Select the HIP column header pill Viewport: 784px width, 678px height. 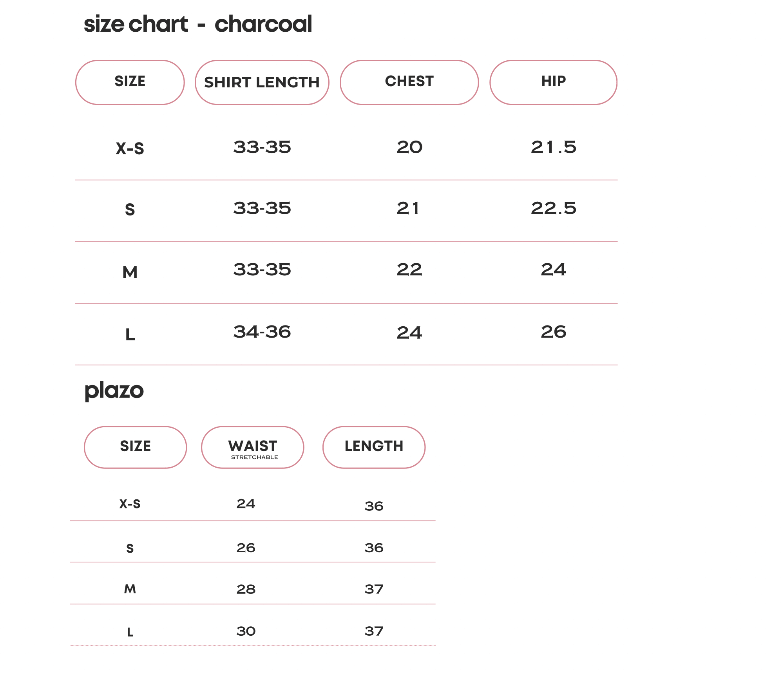point(554,82)
